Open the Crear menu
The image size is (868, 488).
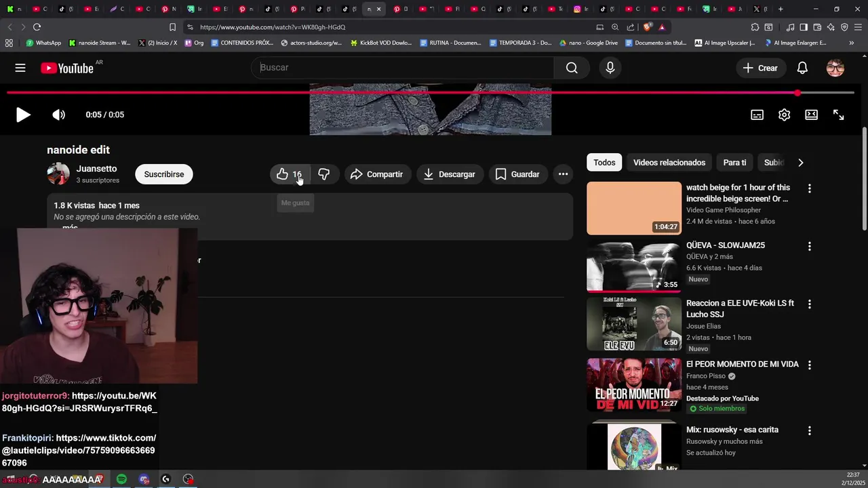coord(760,68)
